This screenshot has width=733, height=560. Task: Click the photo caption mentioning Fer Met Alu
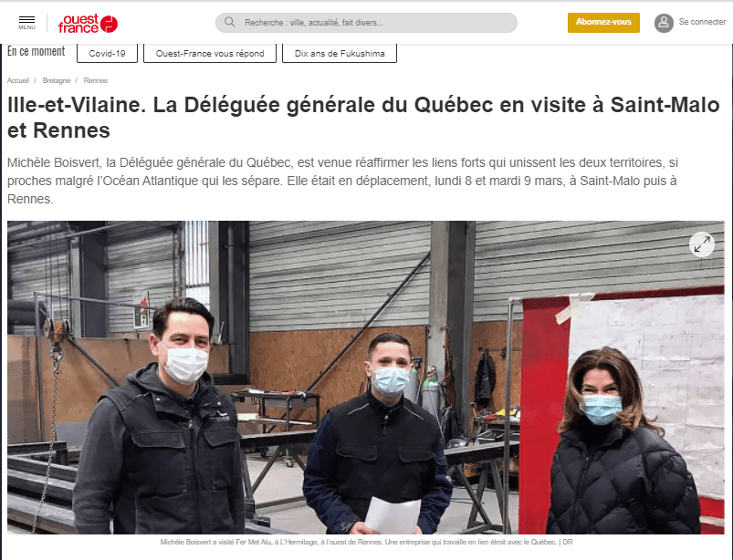(358, 543)
